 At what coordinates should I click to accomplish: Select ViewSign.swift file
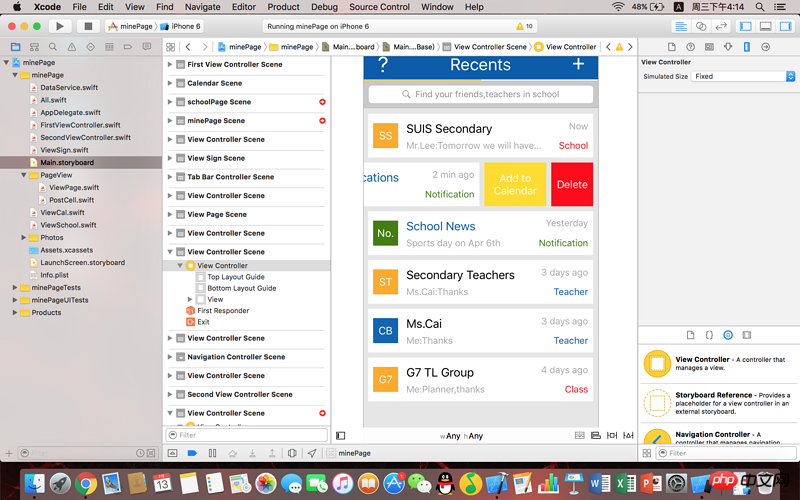click(64, 150)
